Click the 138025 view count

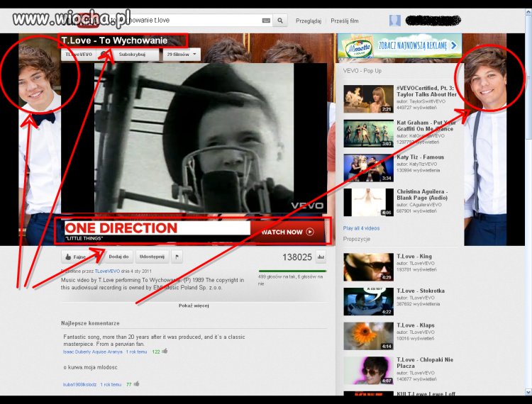[x=297, y=257]
